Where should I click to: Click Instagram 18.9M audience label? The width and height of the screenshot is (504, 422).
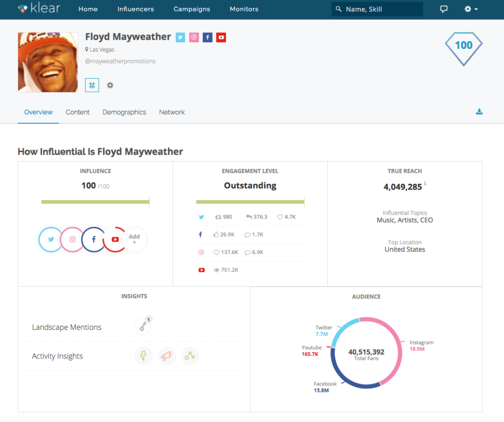[x=421, y=346]
